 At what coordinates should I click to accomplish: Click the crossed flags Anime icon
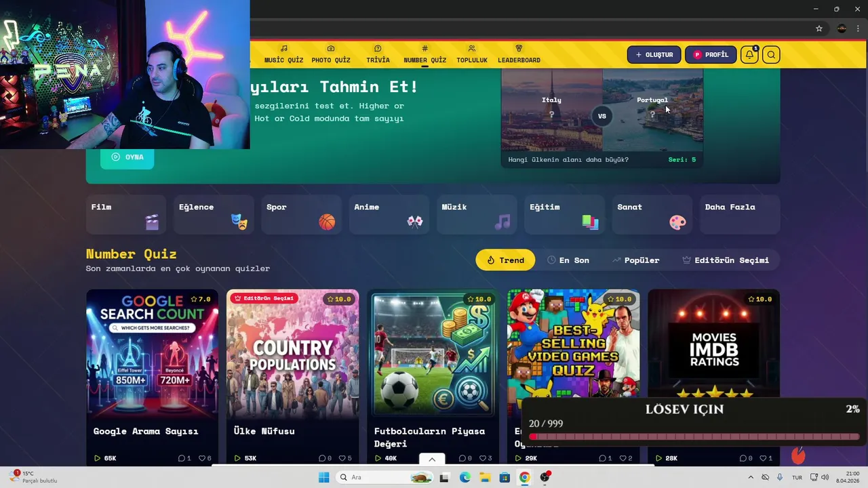(x=415, y=222)
